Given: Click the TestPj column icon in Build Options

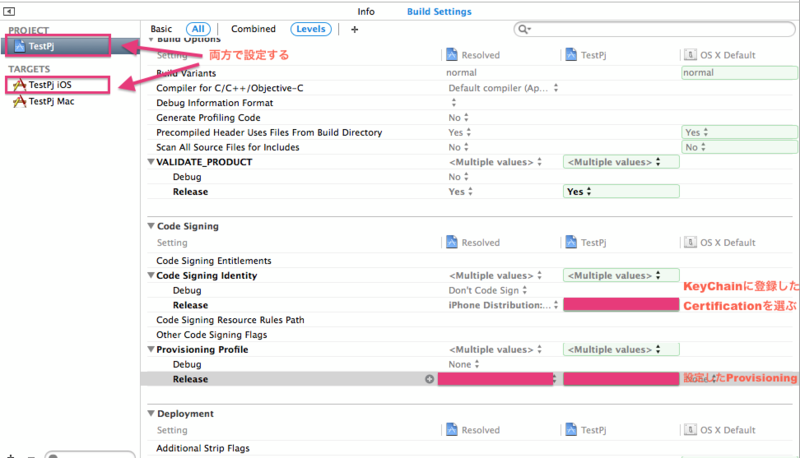Looking at the screenshot, I should click(571, 54).
